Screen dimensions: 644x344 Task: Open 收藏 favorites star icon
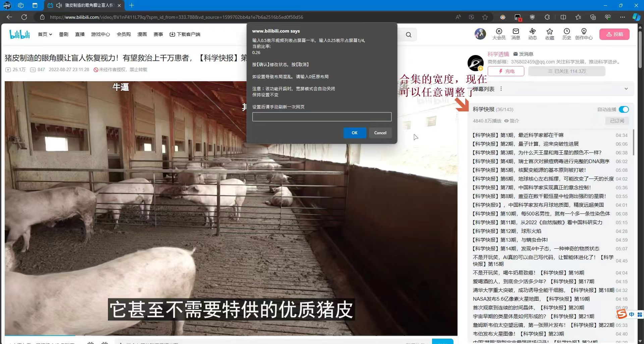(550, 34)
